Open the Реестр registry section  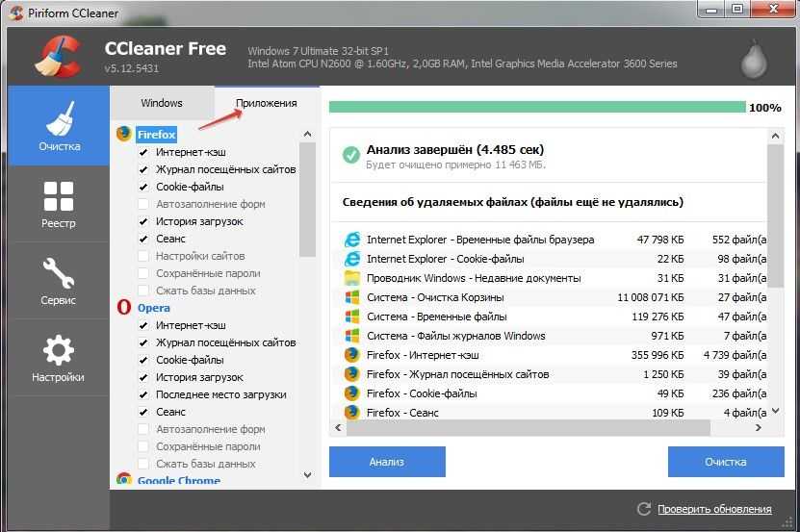tap(59, 204)
